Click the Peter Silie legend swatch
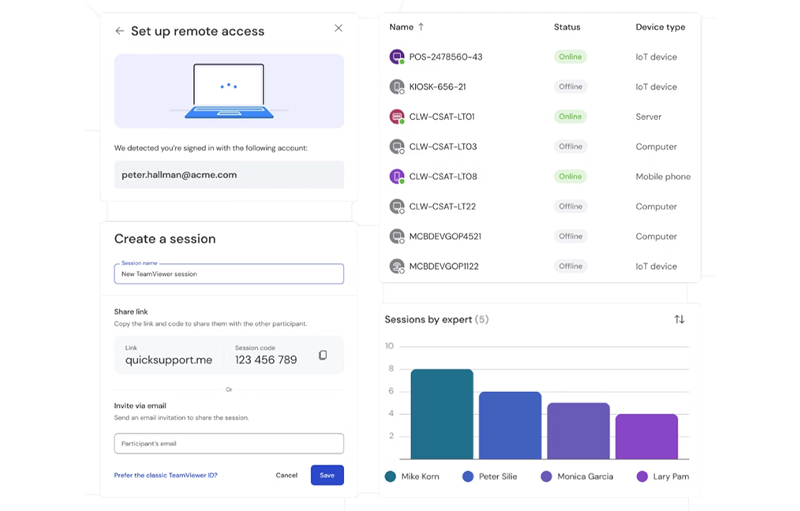 click(x=468, y=476)
